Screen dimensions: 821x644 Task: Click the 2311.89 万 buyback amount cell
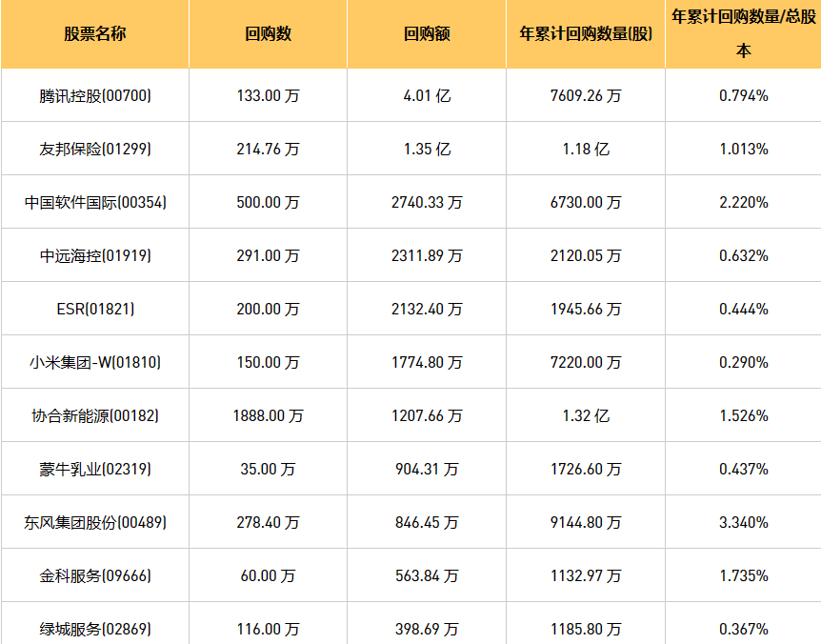pyautogui.click(x=427, y=256)
